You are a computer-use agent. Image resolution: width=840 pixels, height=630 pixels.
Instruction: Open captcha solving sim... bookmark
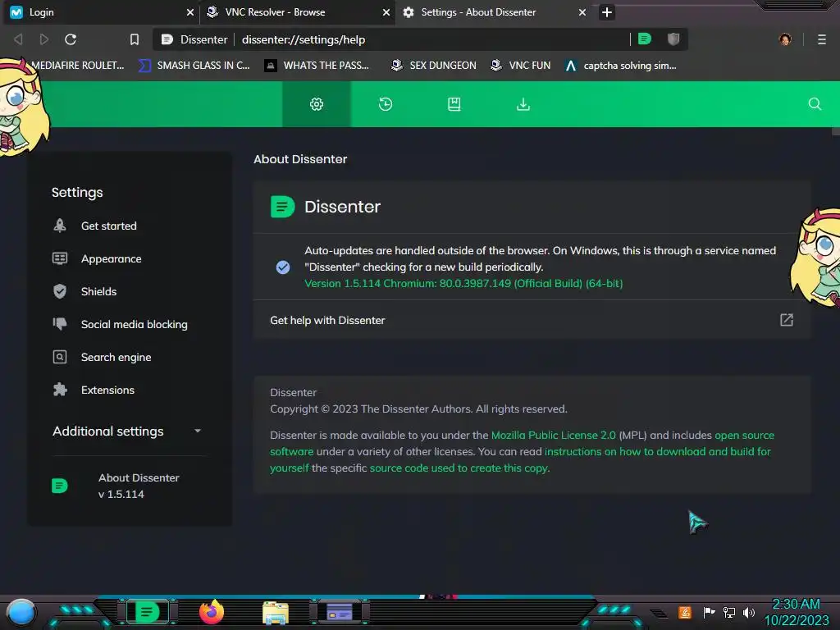point(621,66)
